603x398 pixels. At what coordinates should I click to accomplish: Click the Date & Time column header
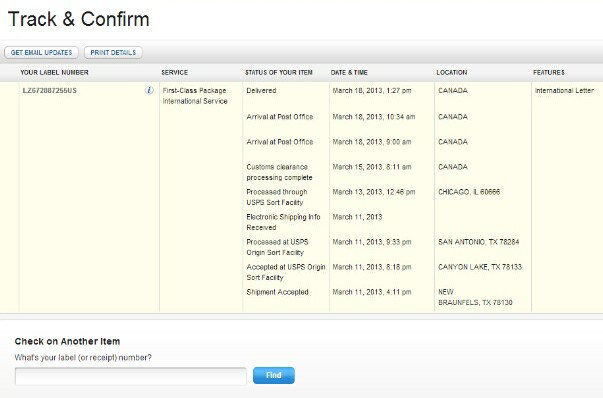point(349,72)
